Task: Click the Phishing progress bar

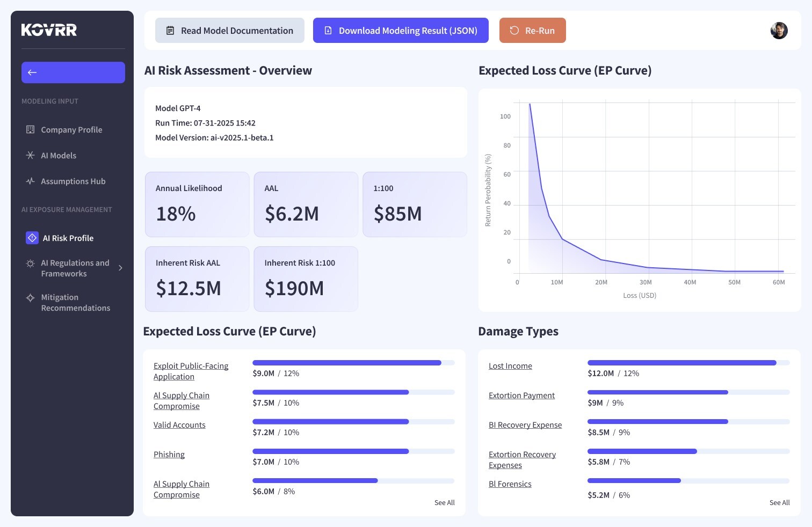Action: [353, 451]
